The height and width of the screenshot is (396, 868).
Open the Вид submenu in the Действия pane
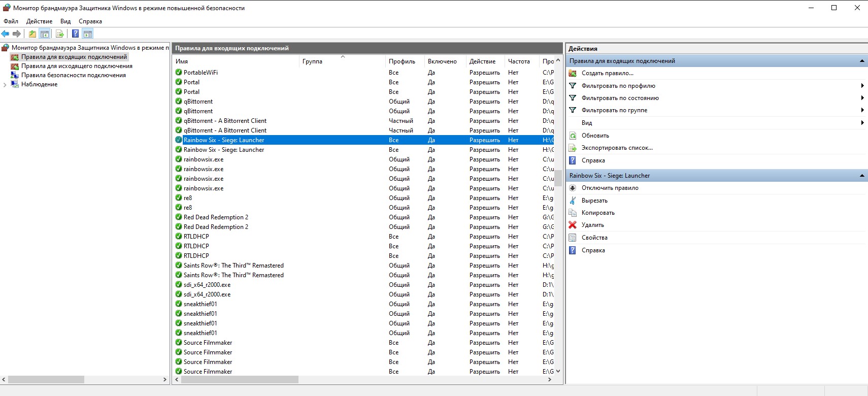862,123
